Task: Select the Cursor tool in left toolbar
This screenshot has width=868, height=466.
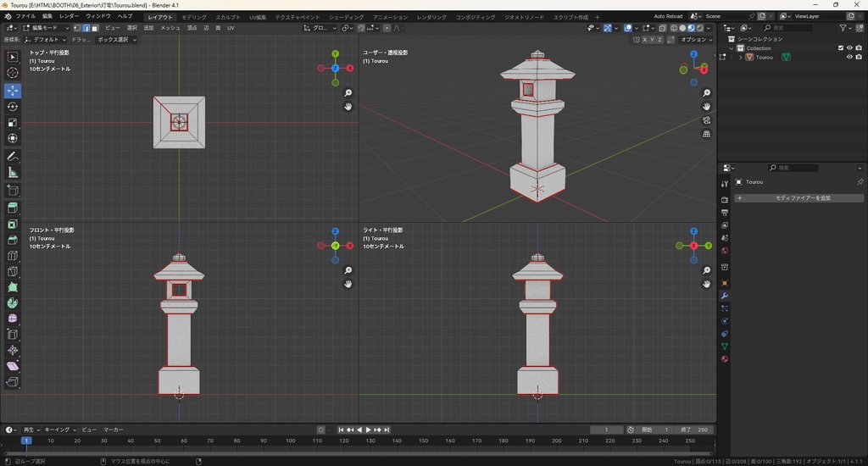Action: coord(13,73)
